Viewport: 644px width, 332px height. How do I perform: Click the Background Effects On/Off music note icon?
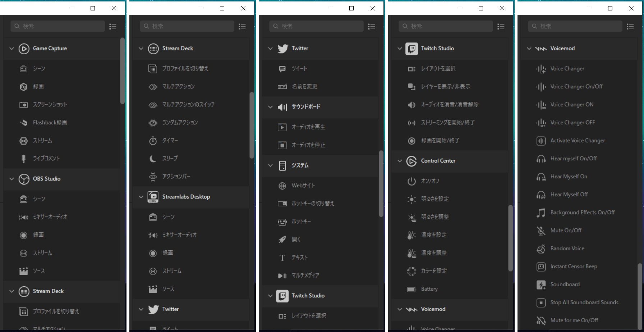click(541, 213)
